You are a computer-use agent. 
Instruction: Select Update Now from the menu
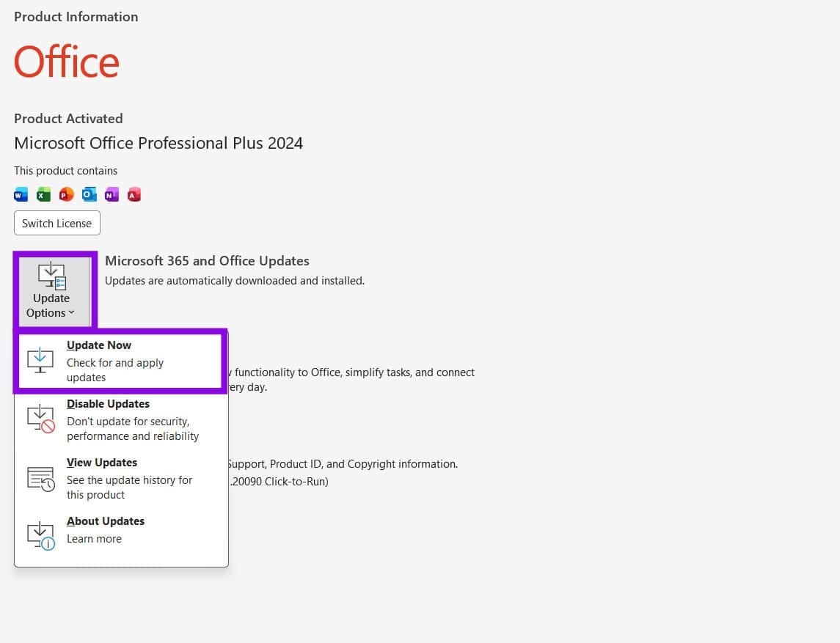(x=120, y=361)
